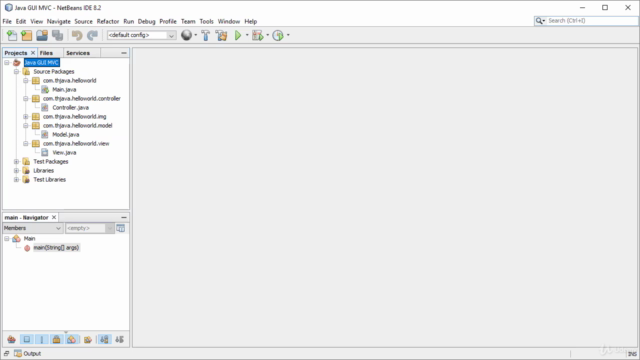Expand the com.thjava.helloworld.img package

click(x=26, y=116)
